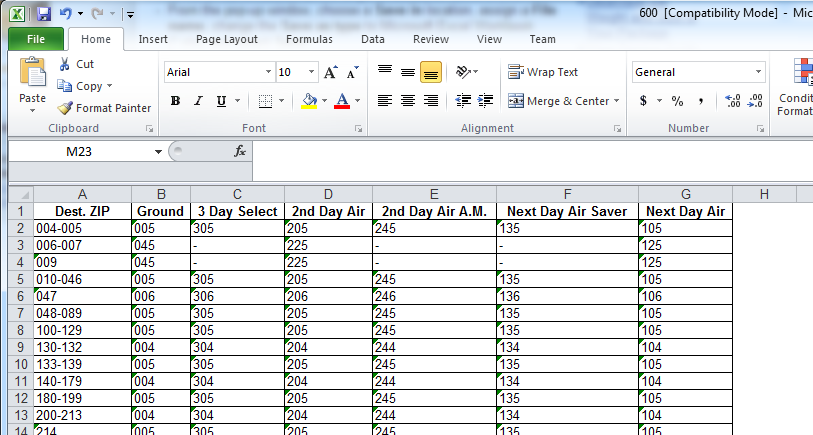Open the Merge & Center dropdown arrow
The width and height of the screenshot is (813, 435).
click(616, 101)
